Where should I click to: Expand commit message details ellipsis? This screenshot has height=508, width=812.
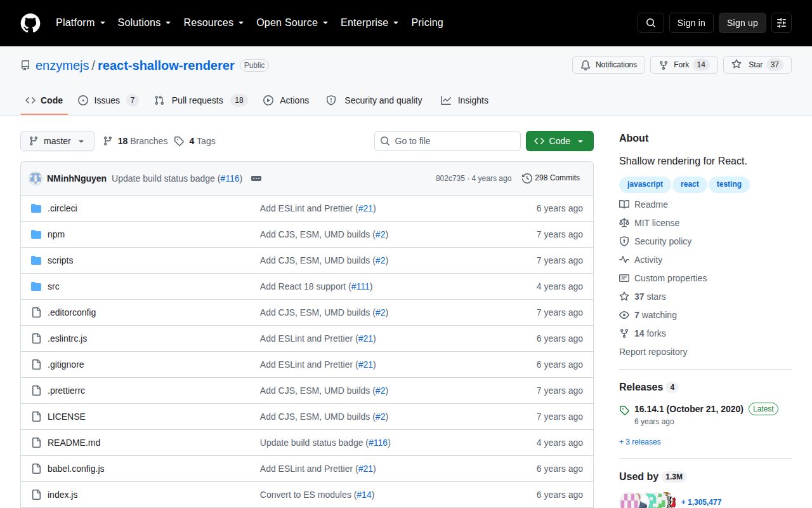pyautogui.click(x=256, y=178)
